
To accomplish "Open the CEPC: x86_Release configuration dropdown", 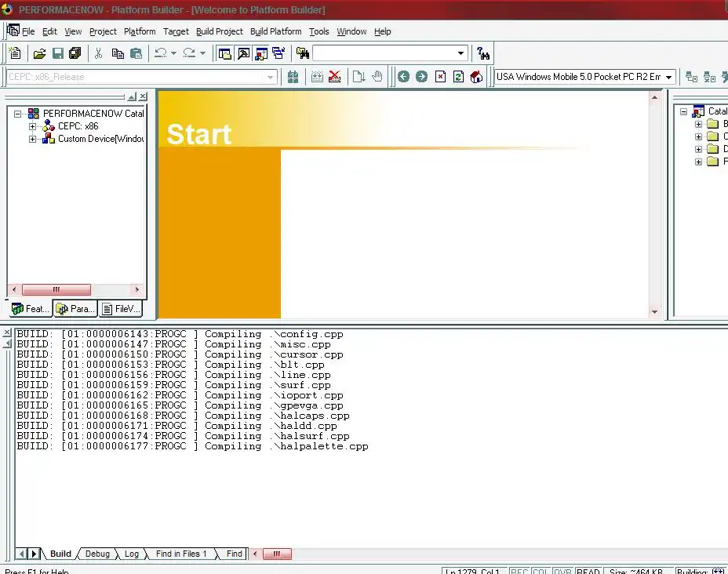I will point(270,77).
